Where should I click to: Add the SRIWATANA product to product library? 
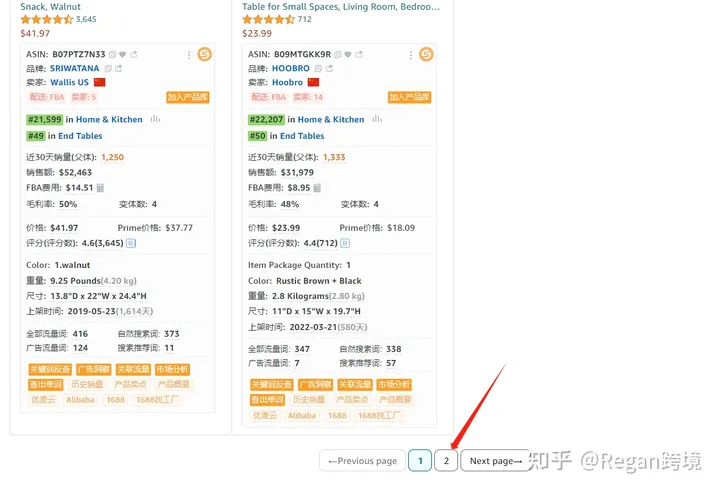187,97
